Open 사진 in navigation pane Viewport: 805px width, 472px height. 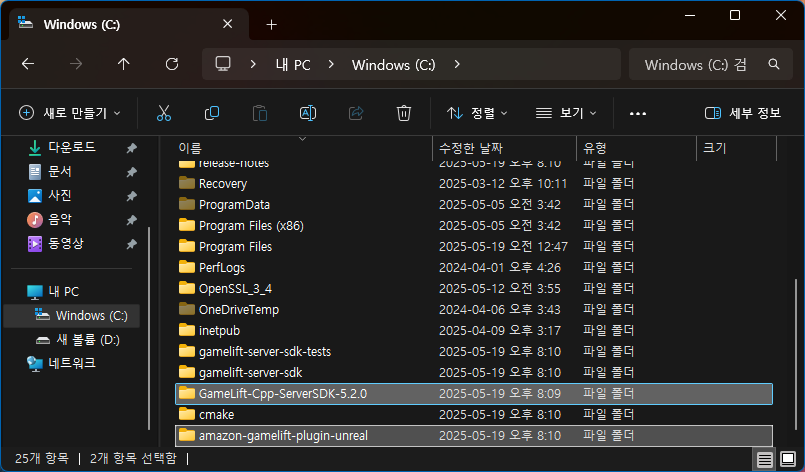60,195
